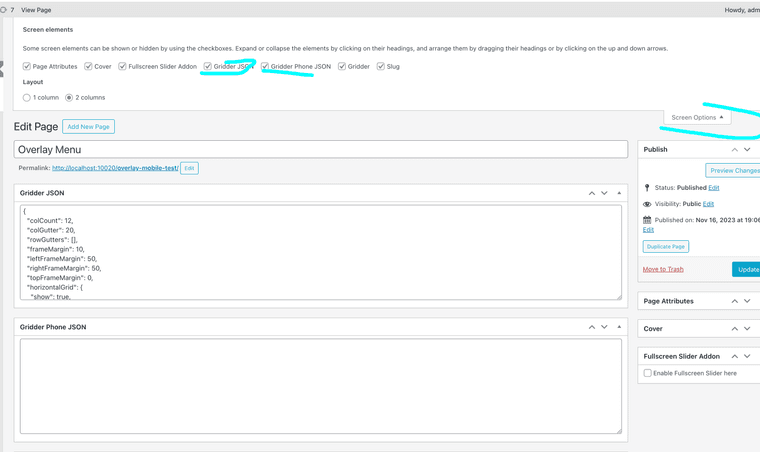The width and height of the screenshot is (760, 452).
Task: Click Add New Page button
Action: coord(88,127)
